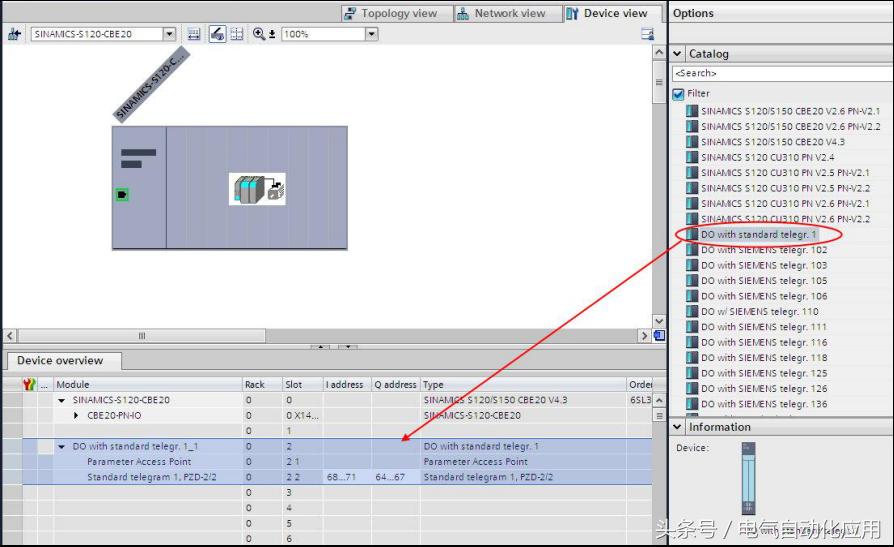Click the highlighted show address labels icon

[x=217, y=34]
